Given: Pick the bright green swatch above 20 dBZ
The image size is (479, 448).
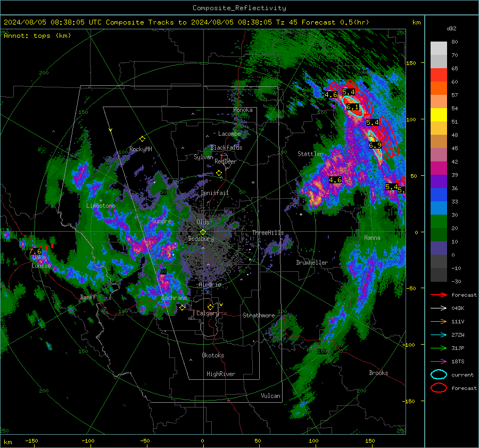Looking at the screenshot, I should coord(439,221).
